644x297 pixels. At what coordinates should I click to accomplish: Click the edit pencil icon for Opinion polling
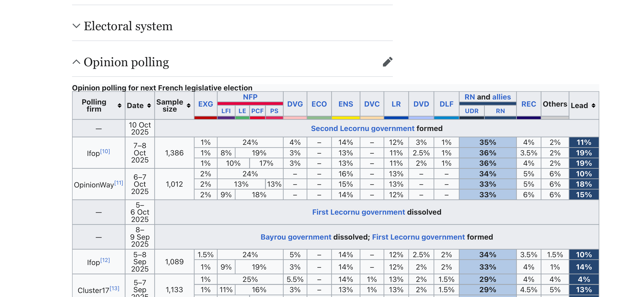(387, 62)
